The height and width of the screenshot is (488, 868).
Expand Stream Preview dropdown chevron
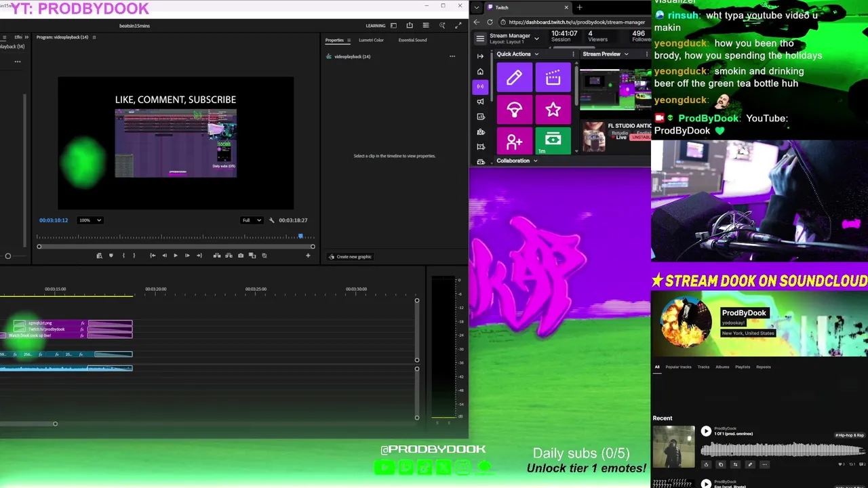626,54
